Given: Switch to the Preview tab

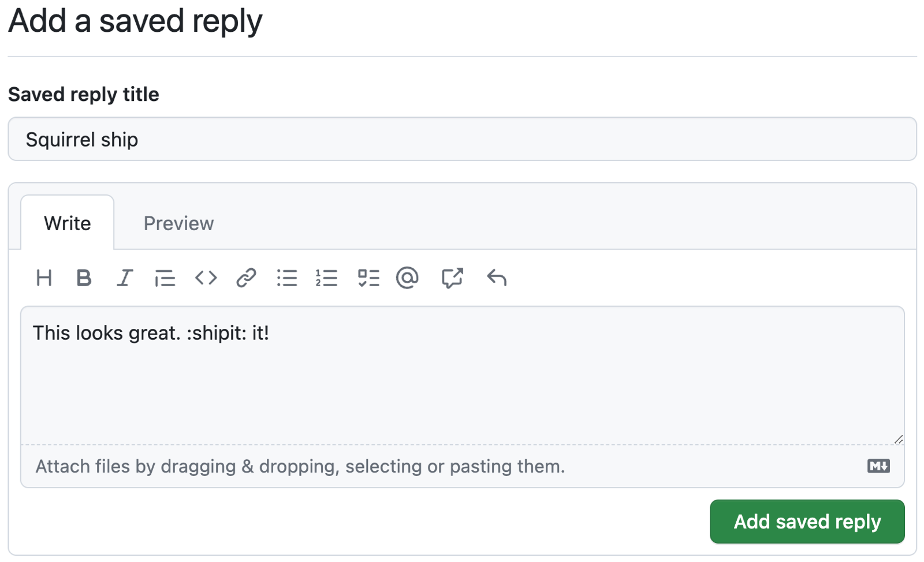Looking at the screenshot, I should click(178, 223).
